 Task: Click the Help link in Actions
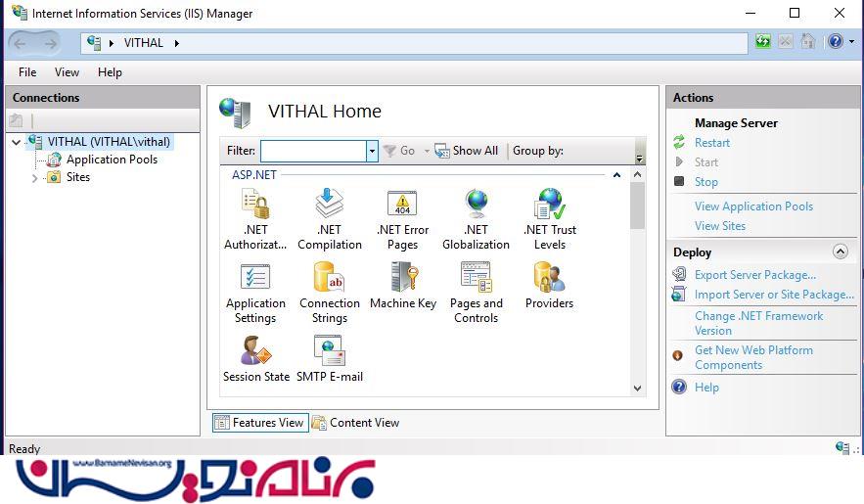pyautogui.click(x=706, y=388)
